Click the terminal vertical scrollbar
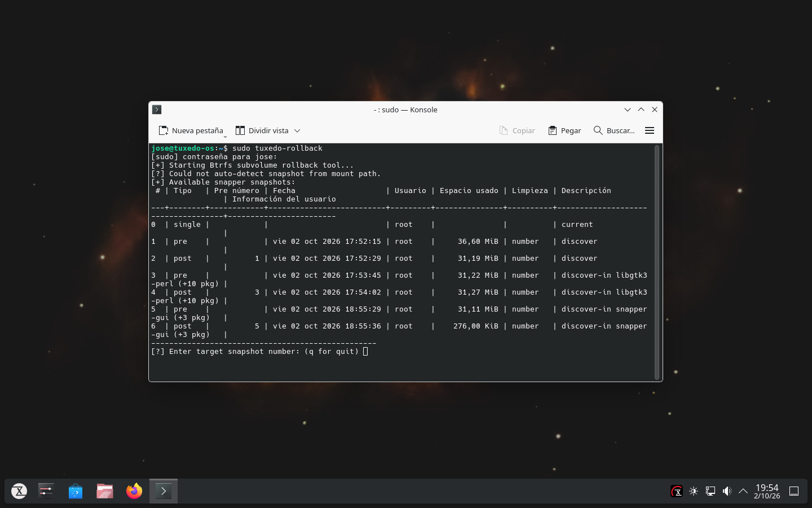This screenshot has height=508, width=812. click(657, 262)
